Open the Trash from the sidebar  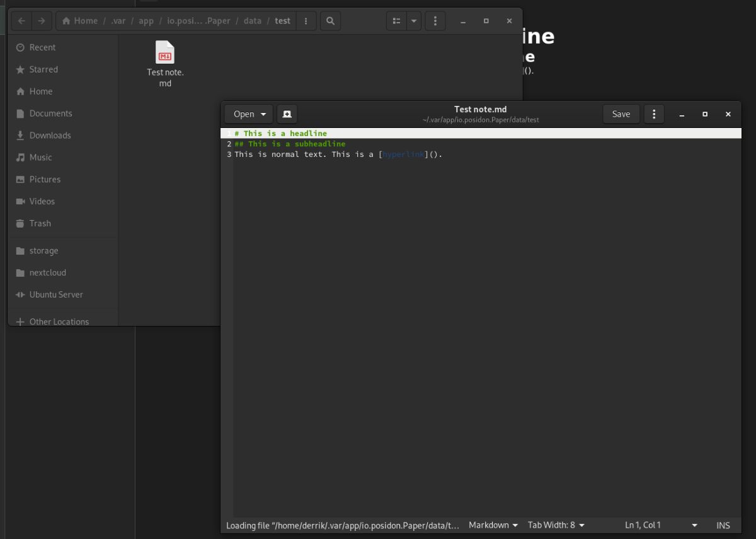point(40,223)
